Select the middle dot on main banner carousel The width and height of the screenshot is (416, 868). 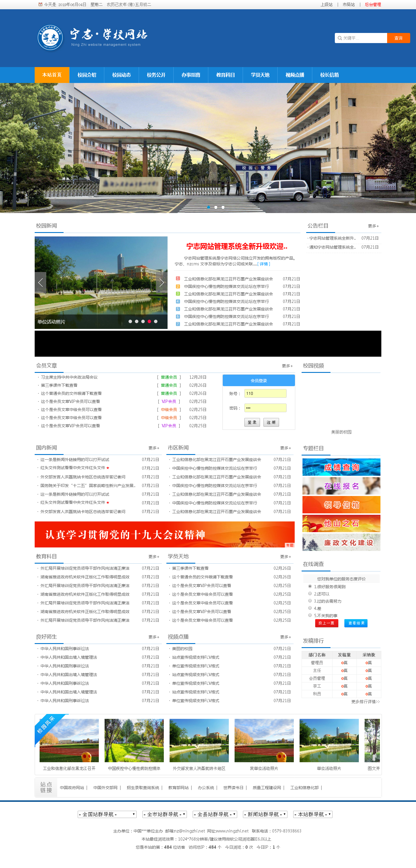216,207
